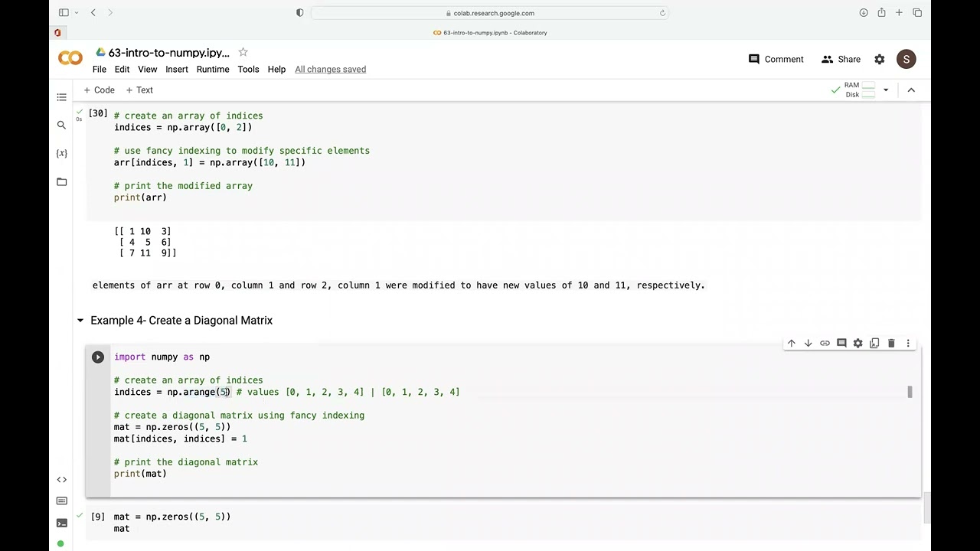Open the command palette icon in sidebar
The image size is (980, 551).
tap(62, 501)
